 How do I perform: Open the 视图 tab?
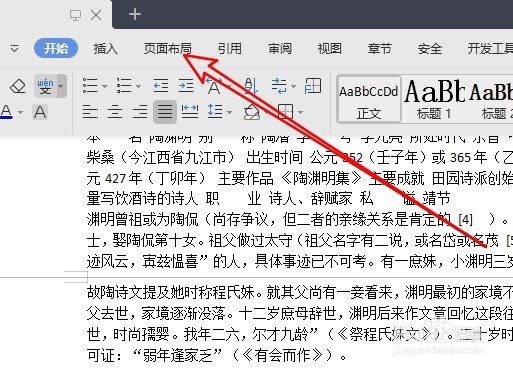click(330, 49)
